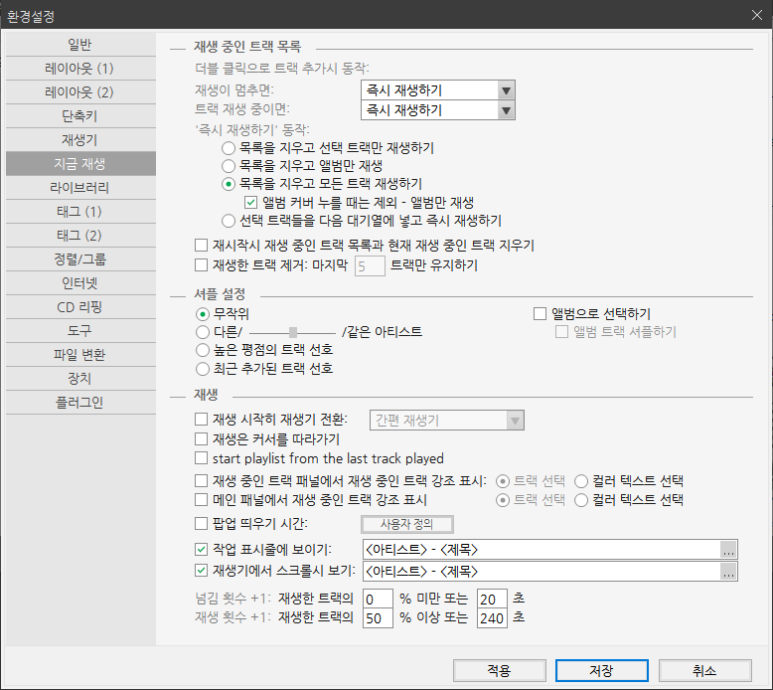Image resolution: width=773 pixels, height=690 pixels.
Task: Enable 재생 중인 트랙 패널에서 강조 표시 checkbox
Action: tap(201, 481)
